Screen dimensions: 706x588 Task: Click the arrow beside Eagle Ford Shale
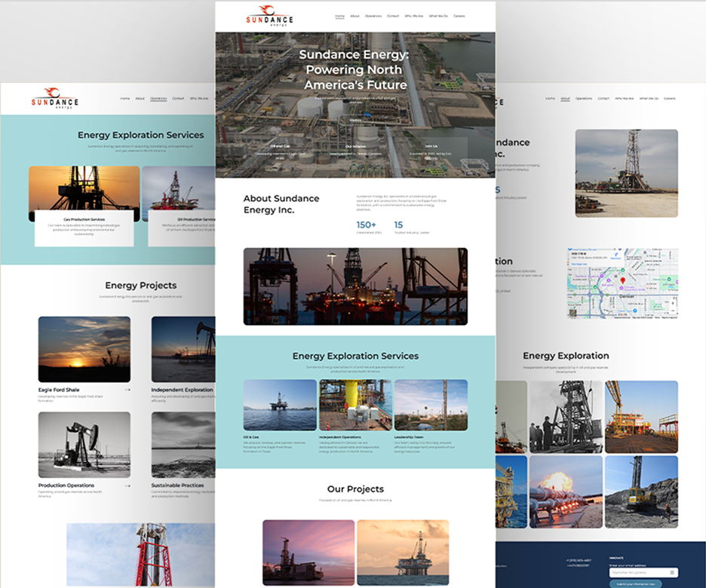click(x=127, y=390)
